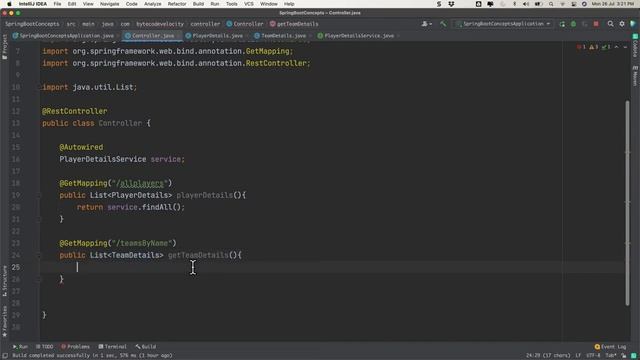Open the Build tool window

pyautogui.click(x=146, y=347)
